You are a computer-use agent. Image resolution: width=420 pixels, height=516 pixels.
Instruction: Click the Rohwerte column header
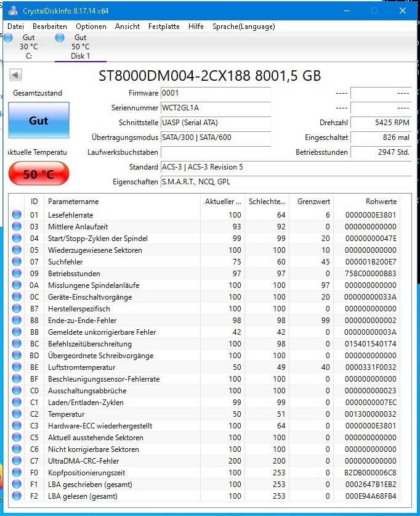(x=367, y=202)
